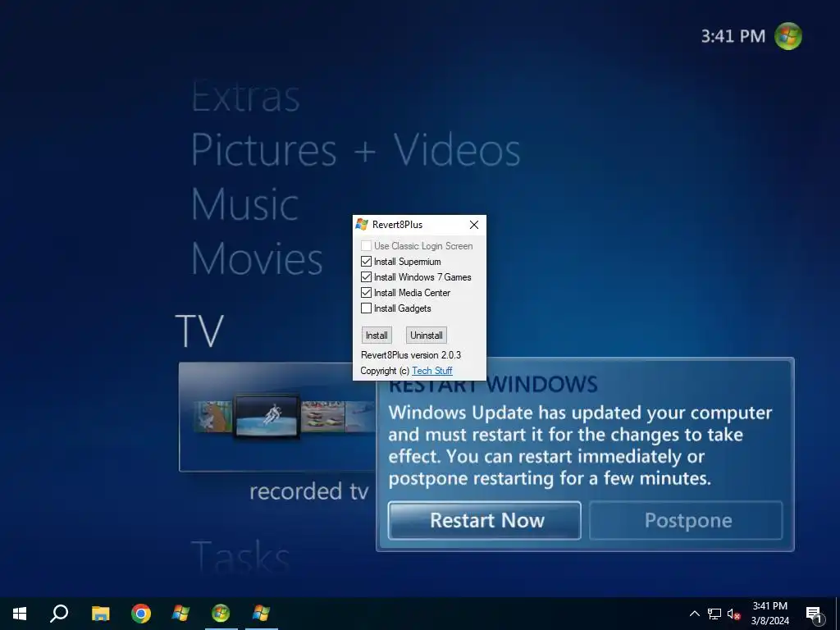Select Tasks in Media Center menu

pos(240,558)
